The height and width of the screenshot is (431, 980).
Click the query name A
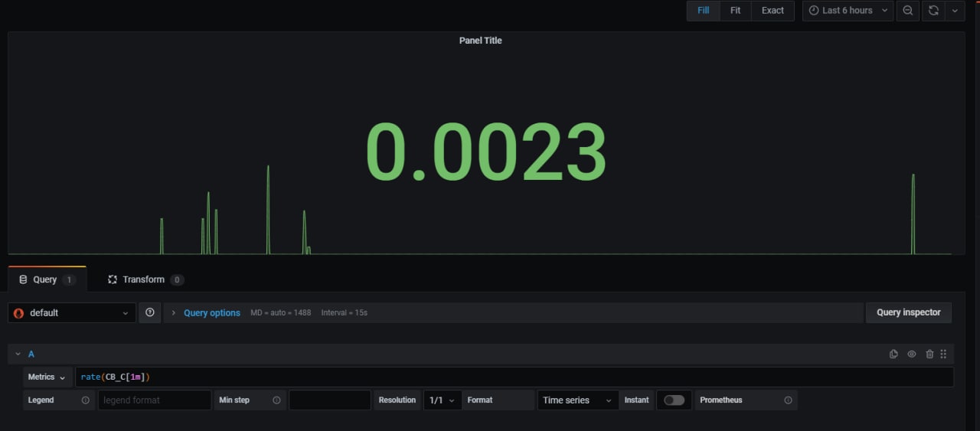[31, 354]
